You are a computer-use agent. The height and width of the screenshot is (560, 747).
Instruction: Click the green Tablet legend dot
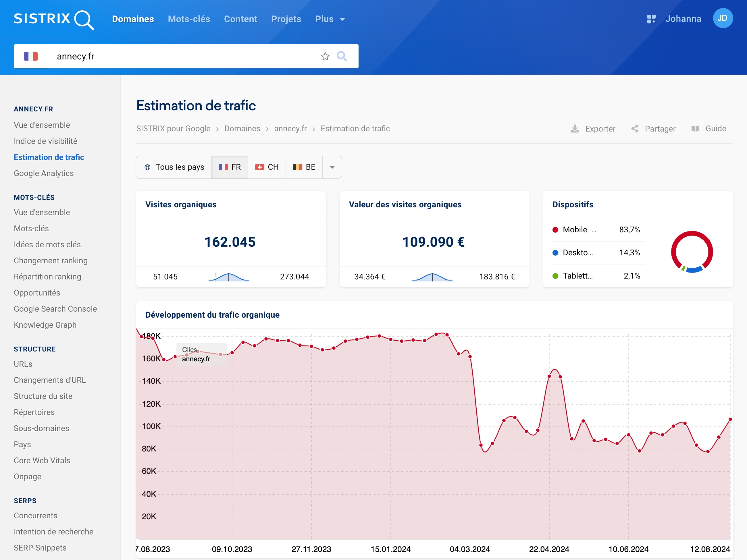click(555, 276)
